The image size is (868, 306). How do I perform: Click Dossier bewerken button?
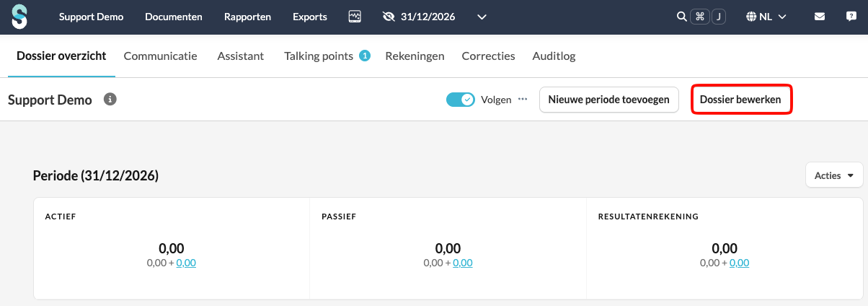(x=740, y=100)
